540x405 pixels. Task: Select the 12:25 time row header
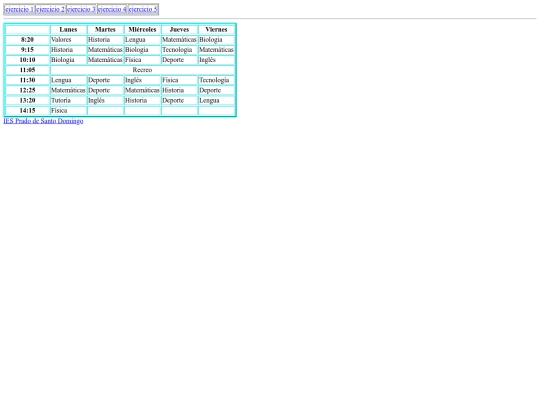(27, 90)
